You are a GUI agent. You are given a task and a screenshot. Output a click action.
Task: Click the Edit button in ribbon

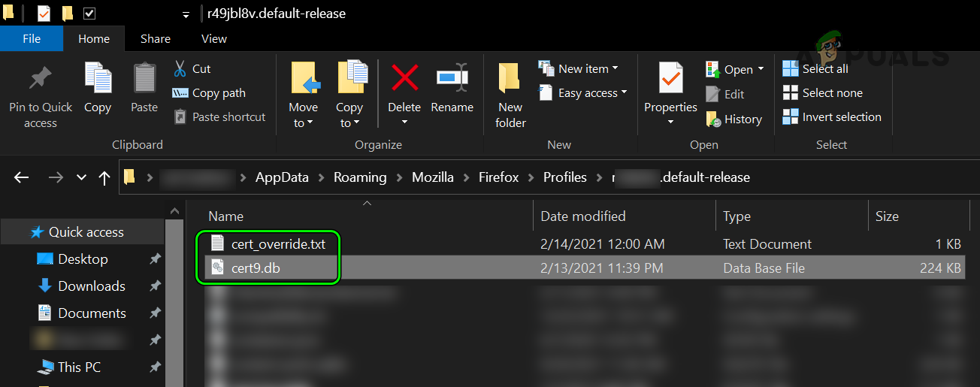point(725,94)
